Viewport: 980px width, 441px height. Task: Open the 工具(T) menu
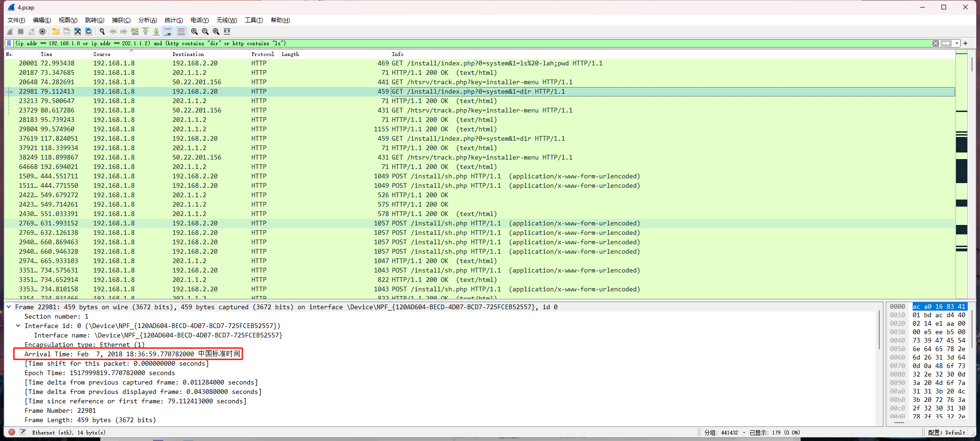(x=254, y=20)
